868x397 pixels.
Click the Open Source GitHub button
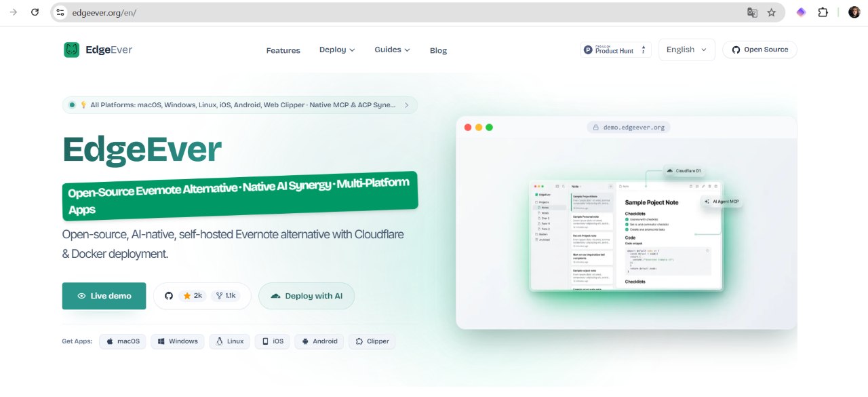pos(759,50)
